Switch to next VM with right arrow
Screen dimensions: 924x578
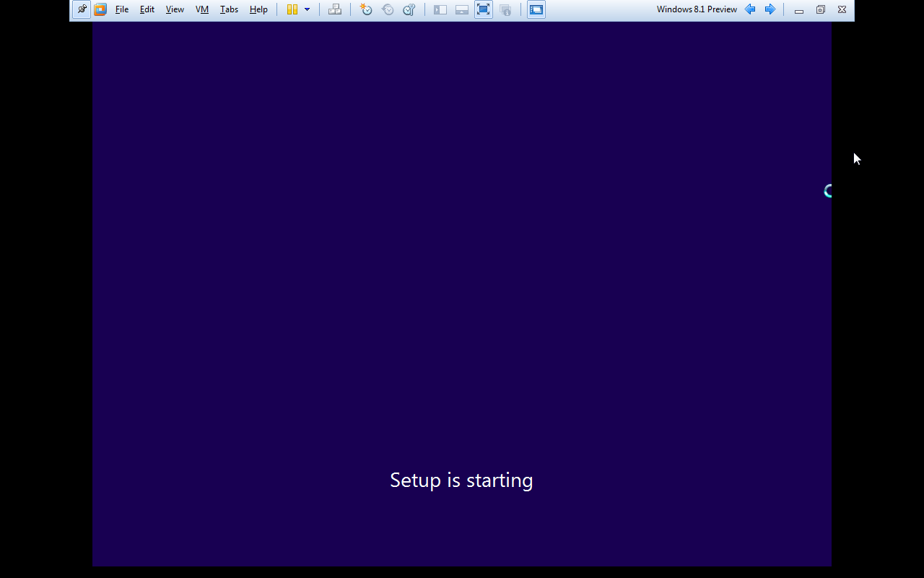point(770,9)
